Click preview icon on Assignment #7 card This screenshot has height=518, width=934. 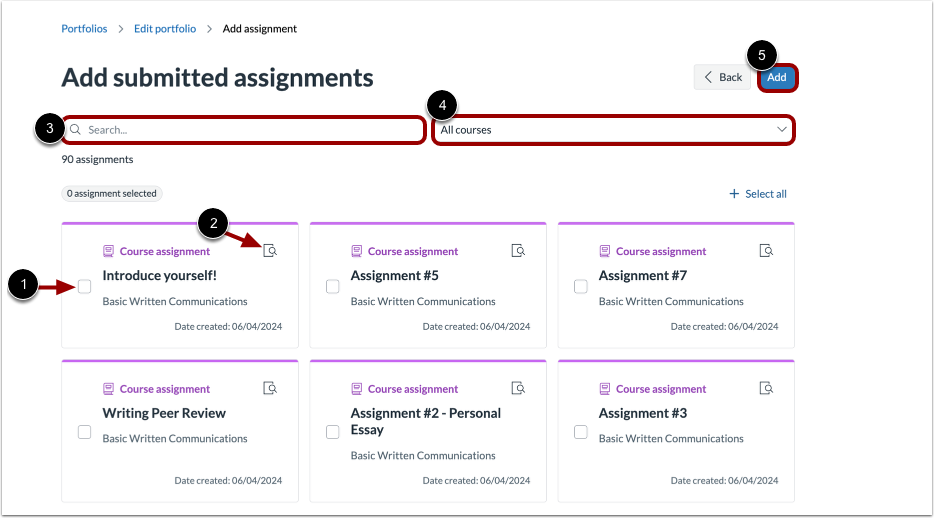coord(766,251)
